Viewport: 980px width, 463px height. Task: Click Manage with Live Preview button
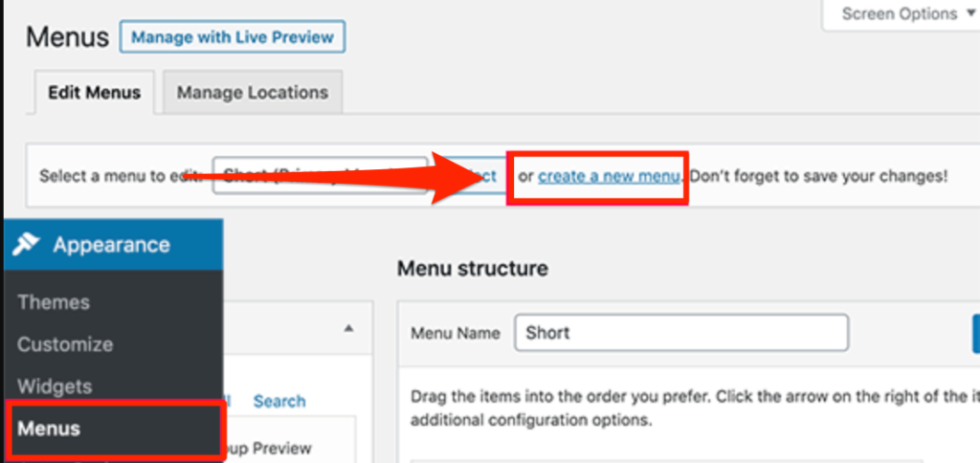click(x=233, y=37)
